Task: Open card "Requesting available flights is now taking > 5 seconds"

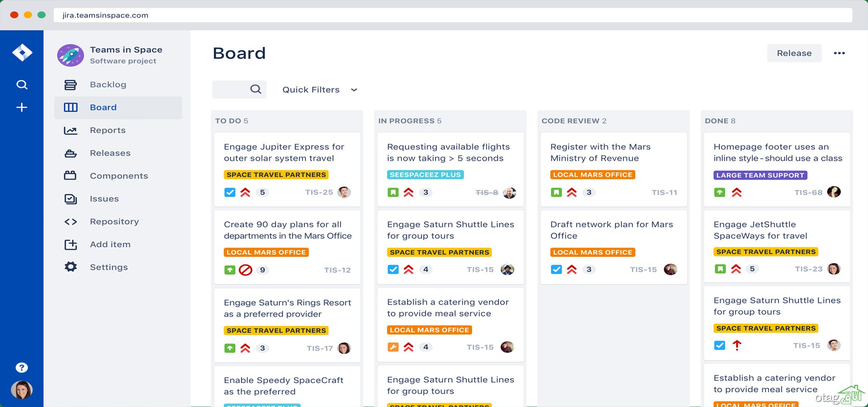Action: click(450, 170)
